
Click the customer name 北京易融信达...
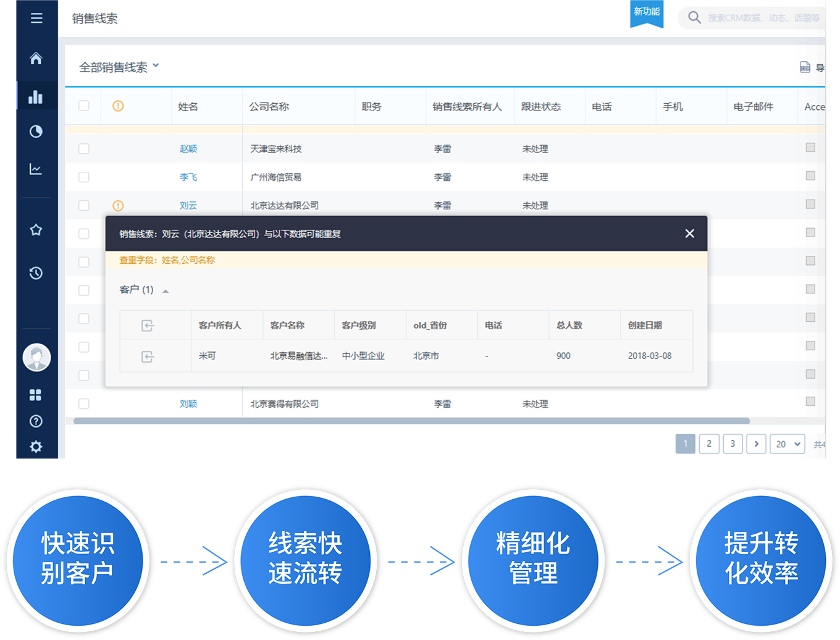[x=299, y=356]
